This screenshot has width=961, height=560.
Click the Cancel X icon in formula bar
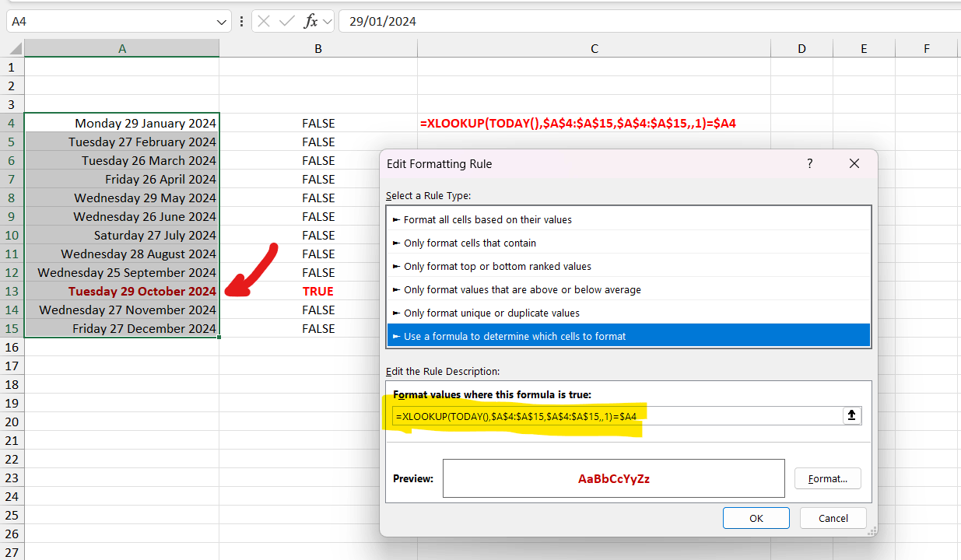pyautogui.click(x=265, y=22)
